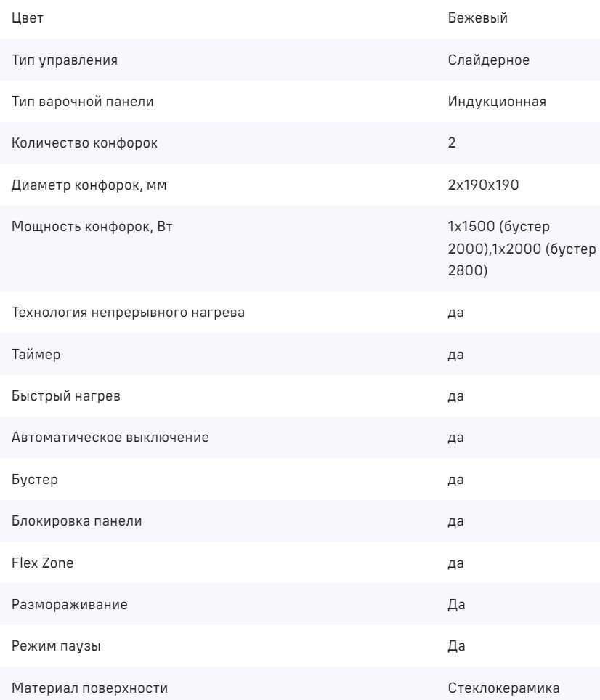The width and height of the screenshot is (600, 700).
Task: Click the 'Бежевый' color value
Action: [477, 19]
